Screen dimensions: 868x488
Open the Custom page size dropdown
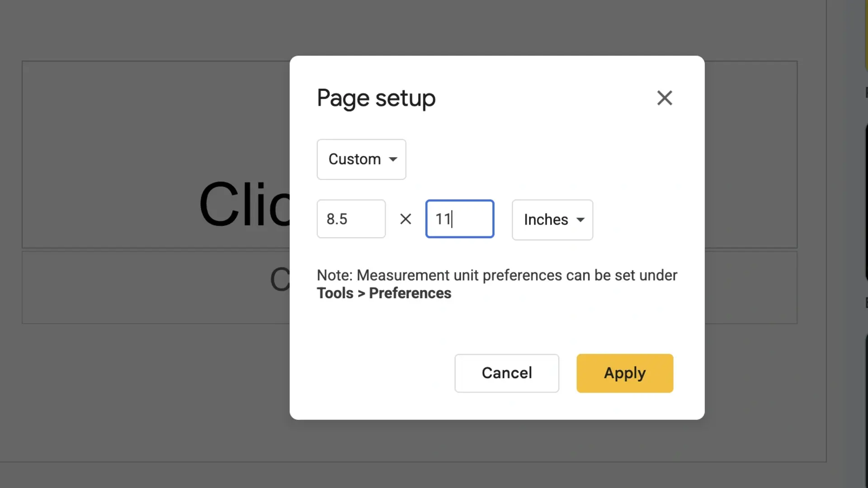(x=361, y=159)
